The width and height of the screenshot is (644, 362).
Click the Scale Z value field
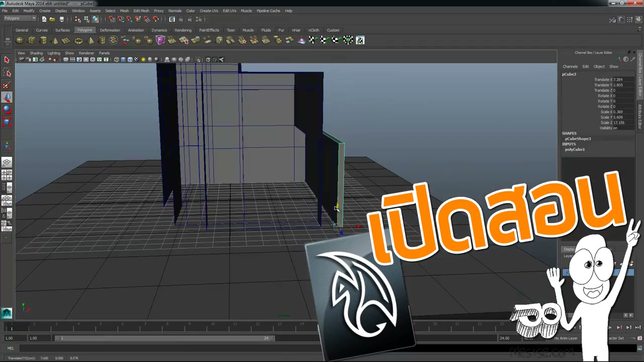click(x=623, y=123)
